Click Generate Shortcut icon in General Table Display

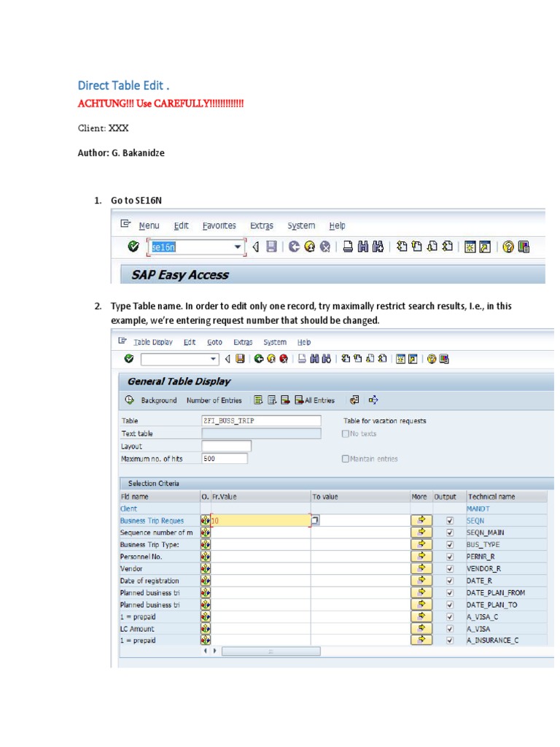[x=413, y=359]
